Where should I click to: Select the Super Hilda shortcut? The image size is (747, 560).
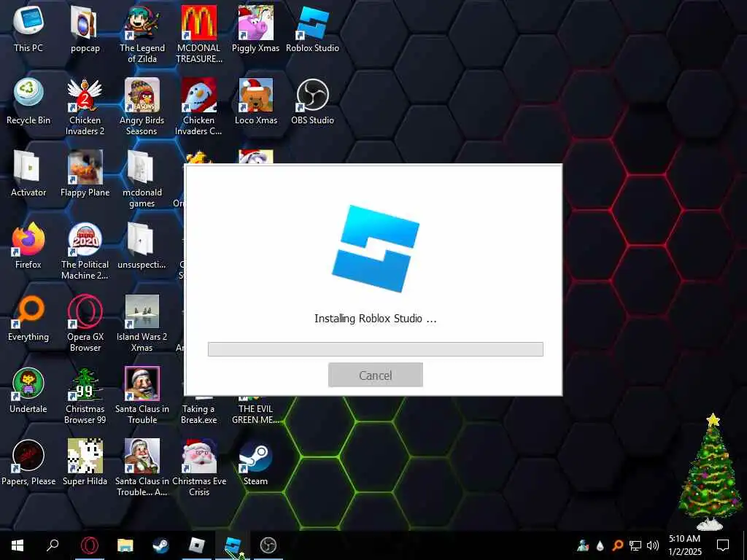[85, 462]
